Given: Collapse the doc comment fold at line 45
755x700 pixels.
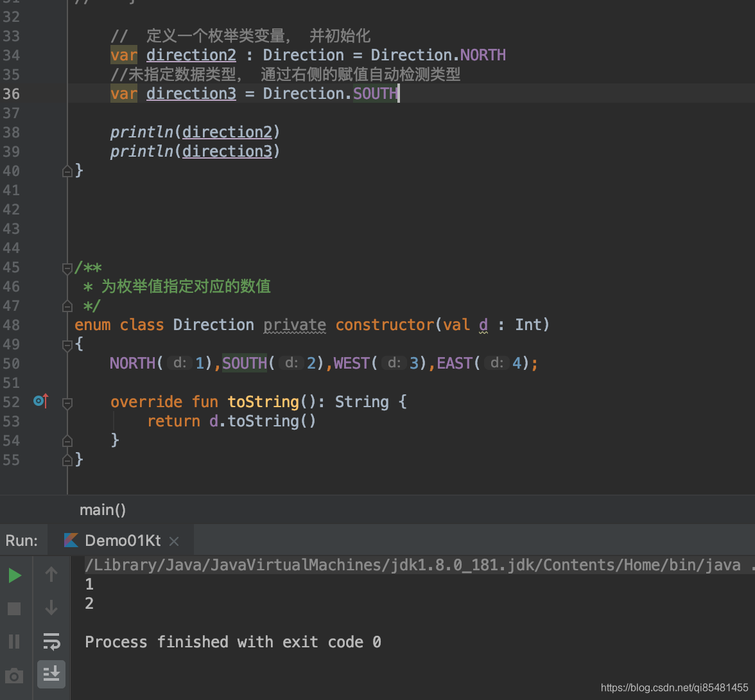Looking at the screenshot, I should pos(67,268).
